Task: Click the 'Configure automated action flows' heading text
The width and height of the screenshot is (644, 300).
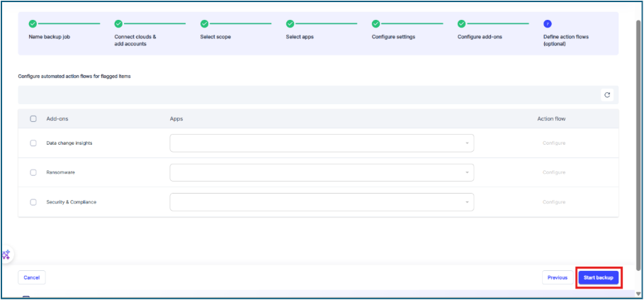Action: 74,76
